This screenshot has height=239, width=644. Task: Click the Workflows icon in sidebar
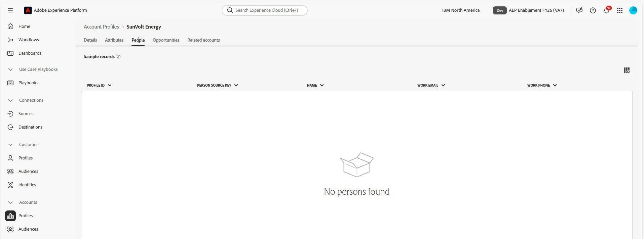(10, 40)
